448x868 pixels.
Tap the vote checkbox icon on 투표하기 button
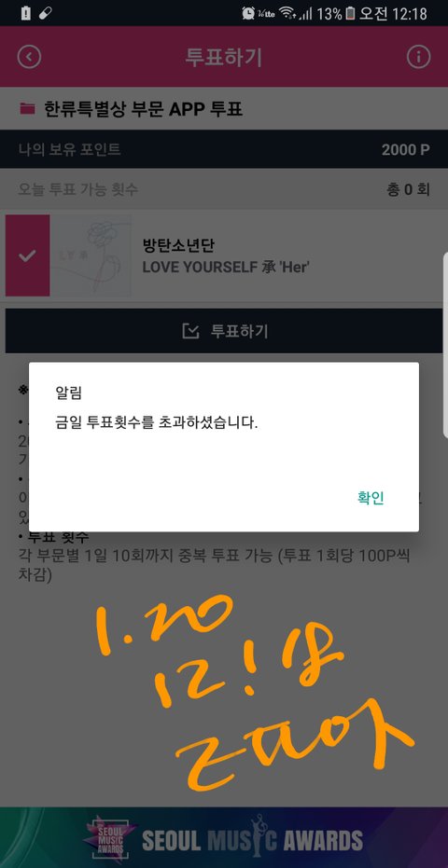190,331
